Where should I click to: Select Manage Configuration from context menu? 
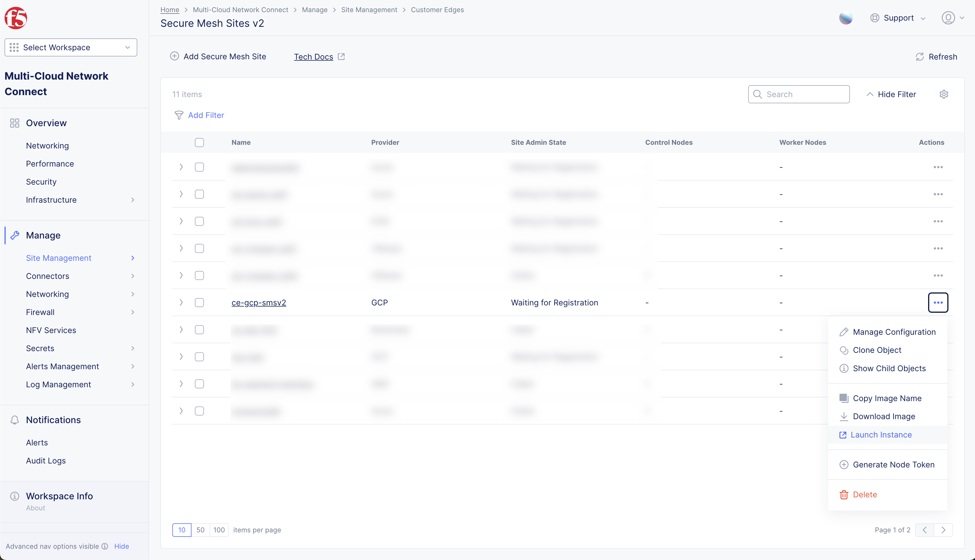pyautogui.click(x=888, y=332)
